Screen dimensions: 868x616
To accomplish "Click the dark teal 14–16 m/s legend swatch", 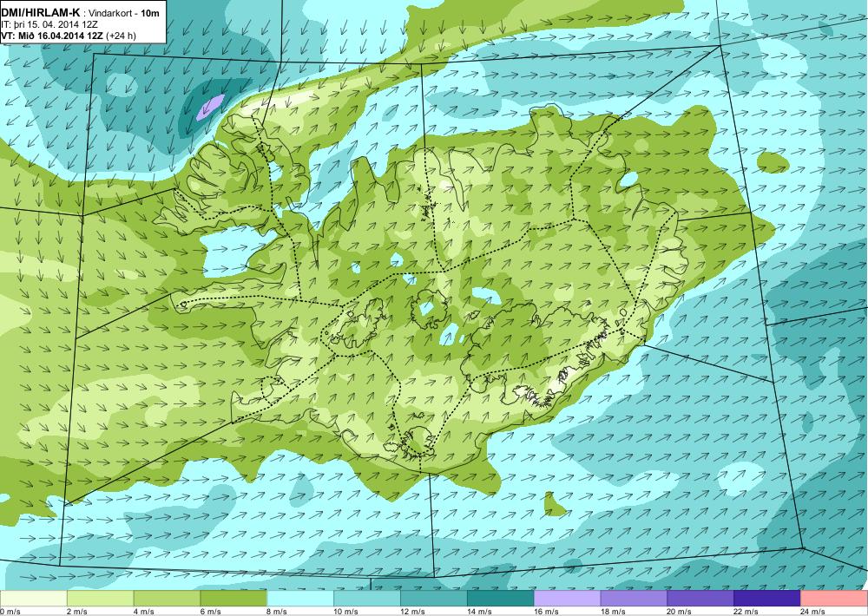I will (501, 599).
